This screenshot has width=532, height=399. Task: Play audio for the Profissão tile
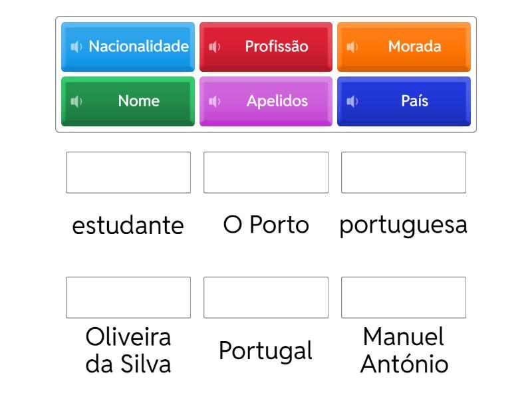click(x=214, y=47)
